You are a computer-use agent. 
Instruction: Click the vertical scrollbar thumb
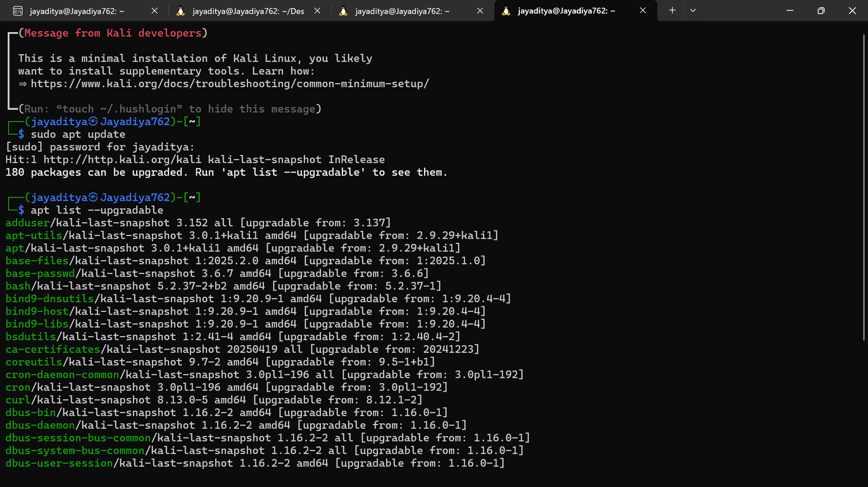point(864,187)
